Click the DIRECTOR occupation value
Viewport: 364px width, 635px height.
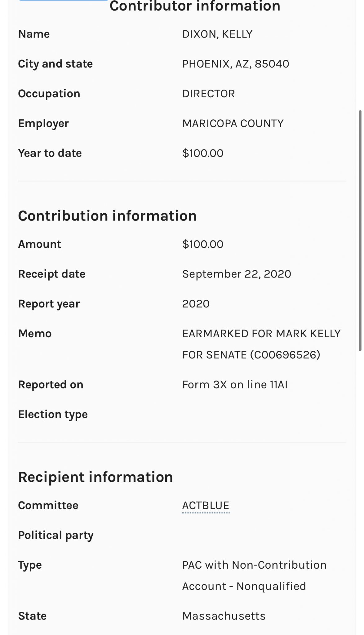(x=208, y=94)
